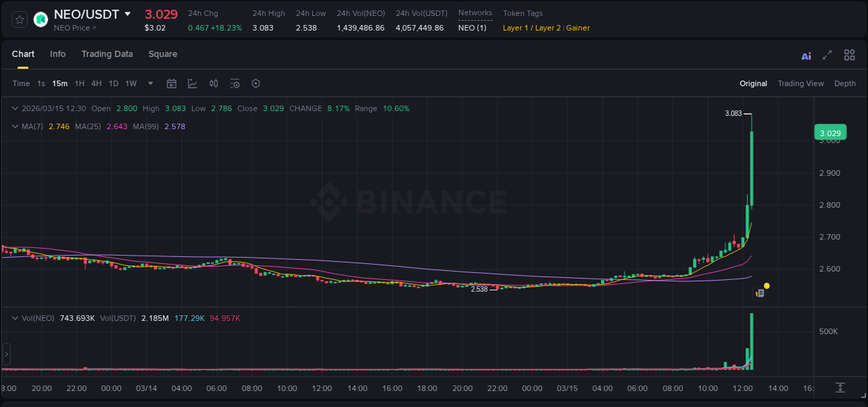Image resolution: width=868 pixels, height=407 pixels.
Task: Open the Ai chart analysis feature
Action: pyautogui.click(x=806, y=55)
